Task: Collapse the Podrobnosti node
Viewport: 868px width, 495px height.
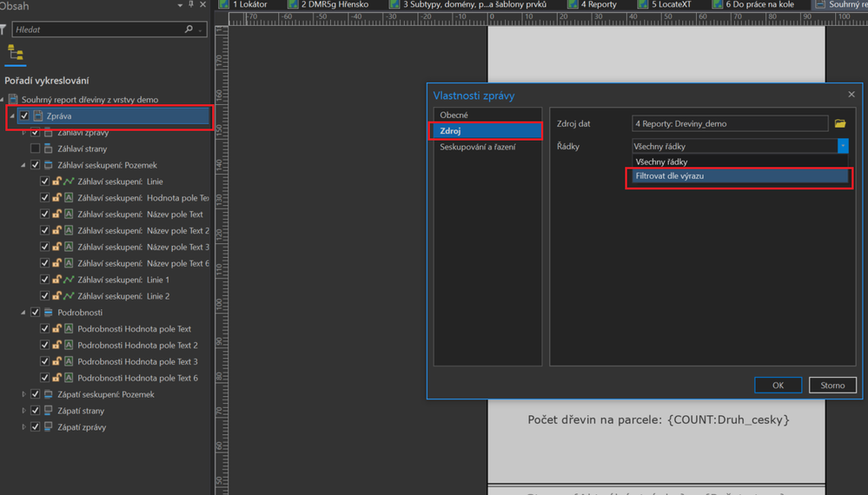Action: [23, 313]
